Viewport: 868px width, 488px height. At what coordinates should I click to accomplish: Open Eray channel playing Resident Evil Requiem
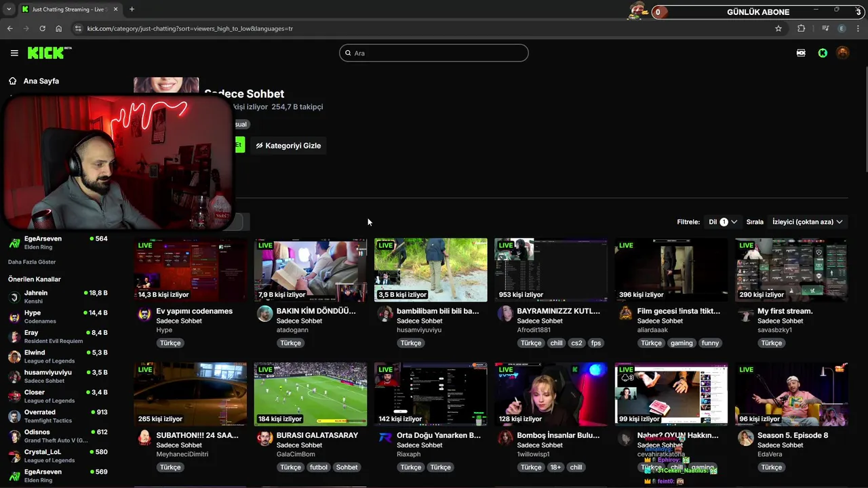58,337
